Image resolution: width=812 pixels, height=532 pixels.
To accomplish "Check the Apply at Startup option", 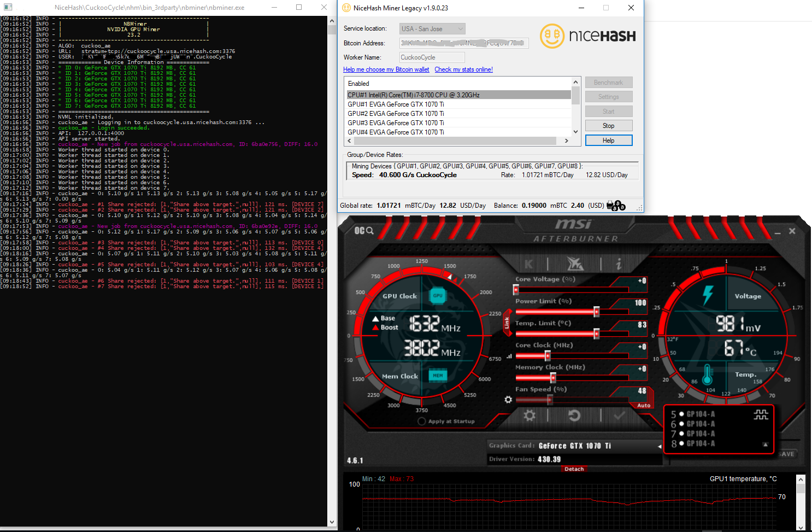I will point(421,421).
